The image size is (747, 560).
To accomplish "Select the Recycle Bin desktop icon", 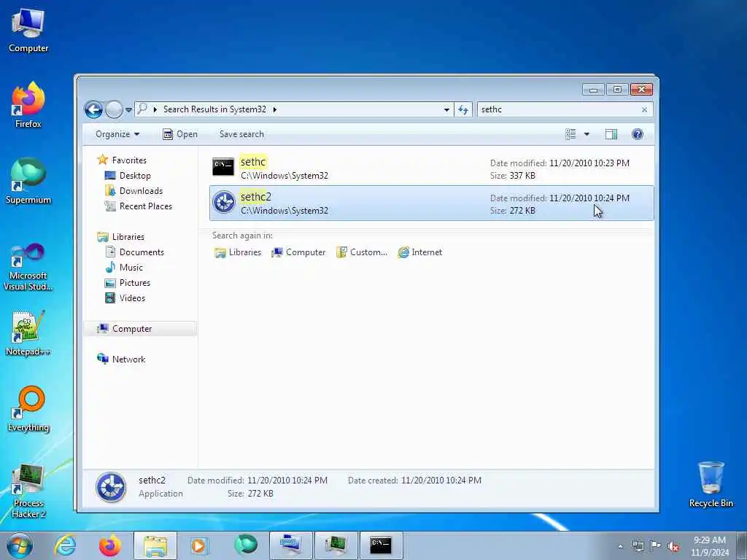I will click(x=711, y=484).
